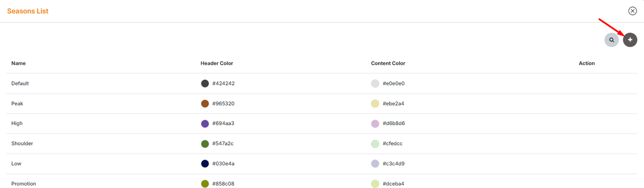Click the Shoulder season name
Image resolution: width=644 pixels, height=188 pixels.
point(22,143)
